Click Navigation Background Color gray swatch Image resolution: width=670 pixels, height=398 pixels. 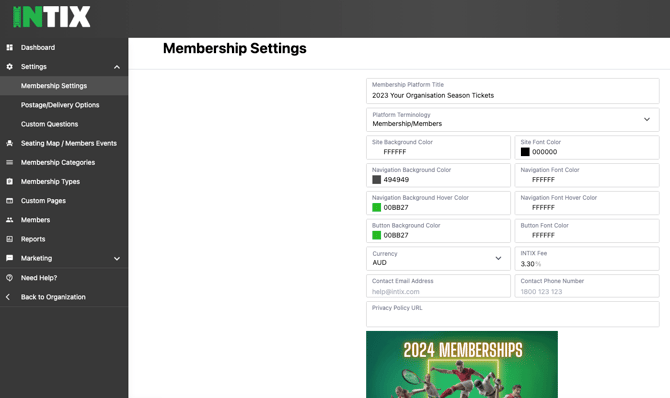(376, 180)
